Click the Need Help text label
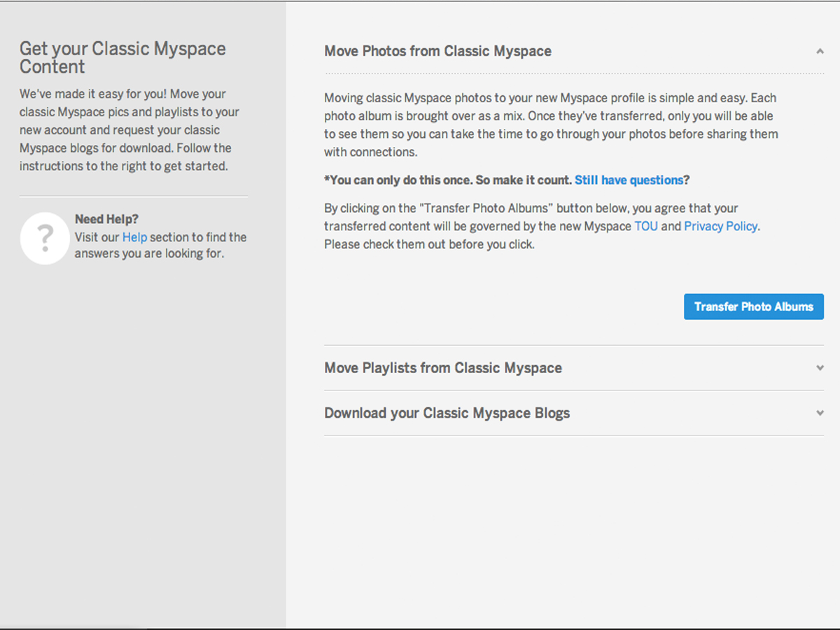 point(106,219)
